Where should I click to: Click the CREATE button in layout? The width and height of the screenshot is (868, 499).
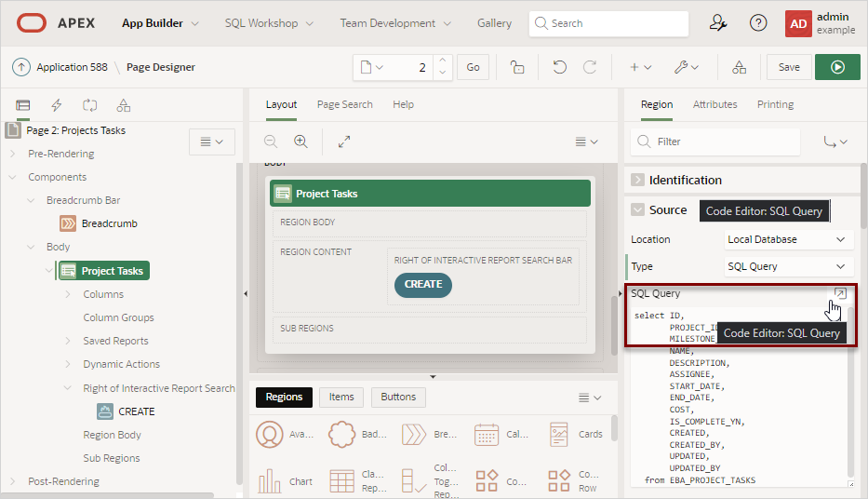coord(423,284)
